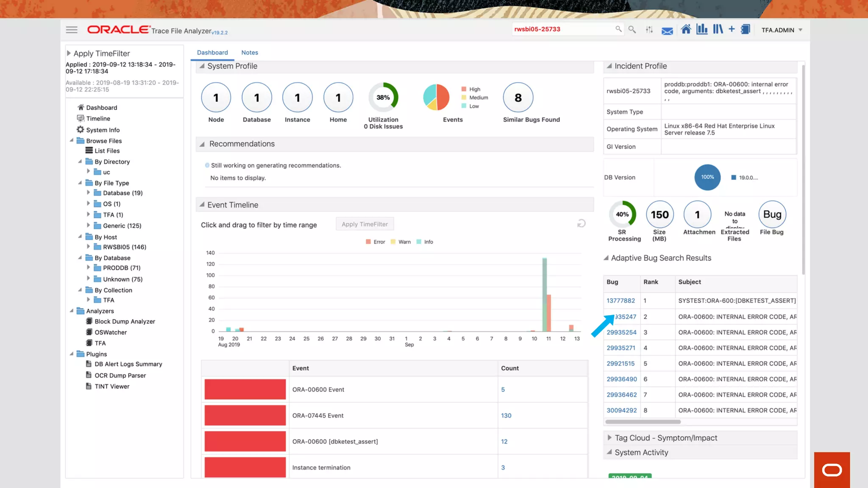The height and width of the screenshot is (488, 868).
Task: Toggle the Error legend item in chart
Action: (x=375, y=242)
